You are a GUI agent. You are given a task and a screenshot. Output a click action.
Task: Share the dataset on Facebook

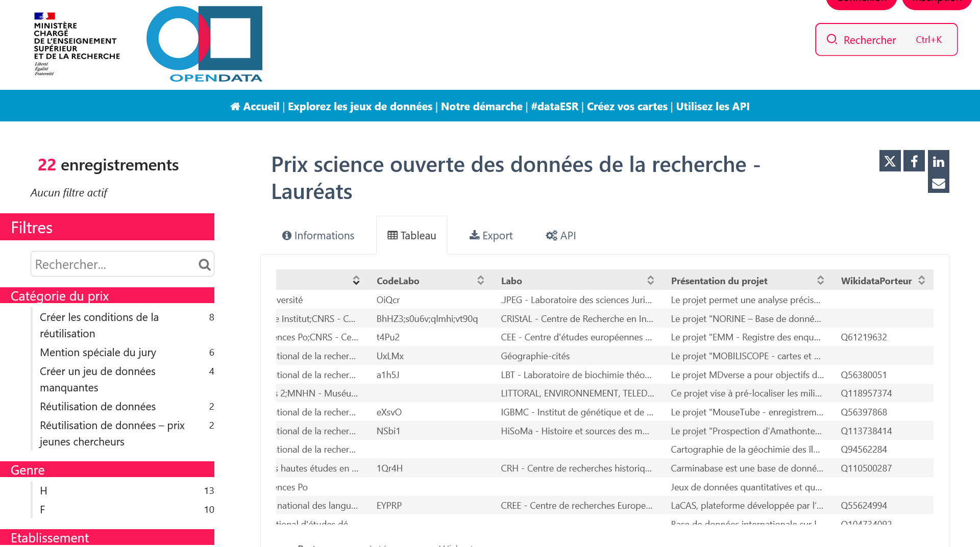click(x=914, y=161)
